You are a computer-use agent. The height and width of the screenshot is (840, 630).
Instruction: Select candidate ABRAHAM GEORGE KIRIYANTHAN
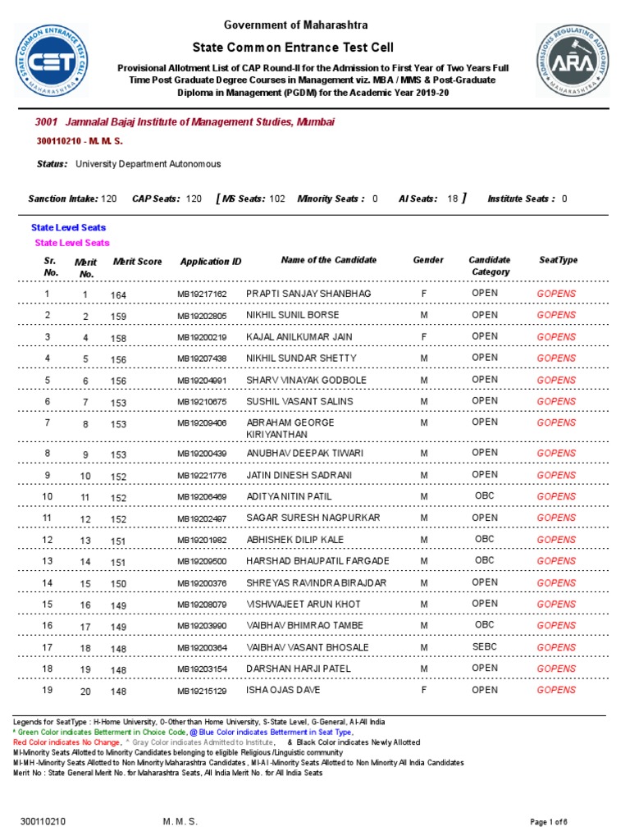(290, 428)
